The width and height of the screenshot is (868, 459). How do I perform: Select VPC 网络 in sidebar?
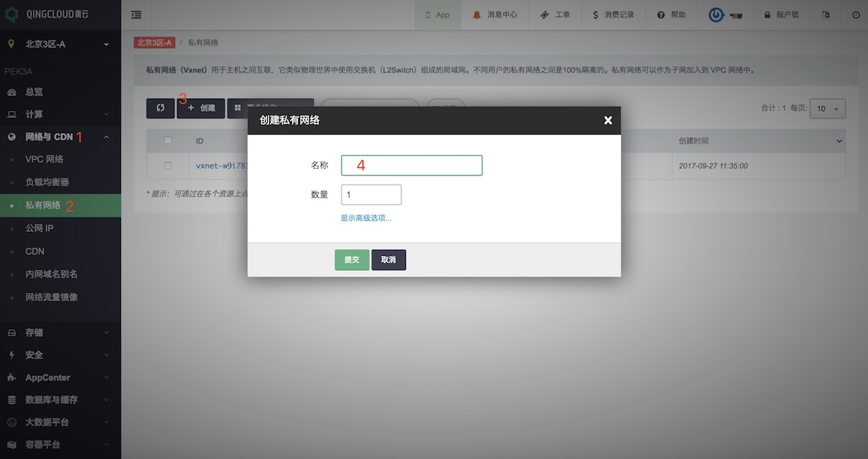pos(44,159)
